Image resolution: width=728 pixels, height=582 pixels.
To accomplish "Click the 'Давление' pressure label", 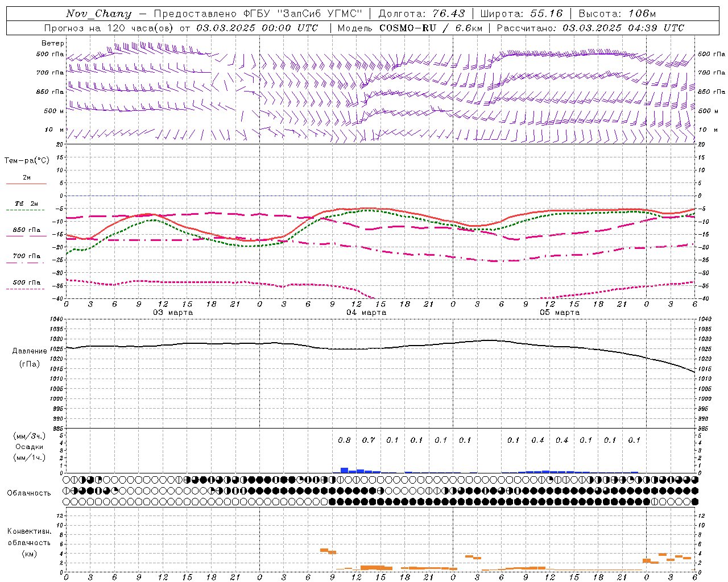I will point(30,351).
